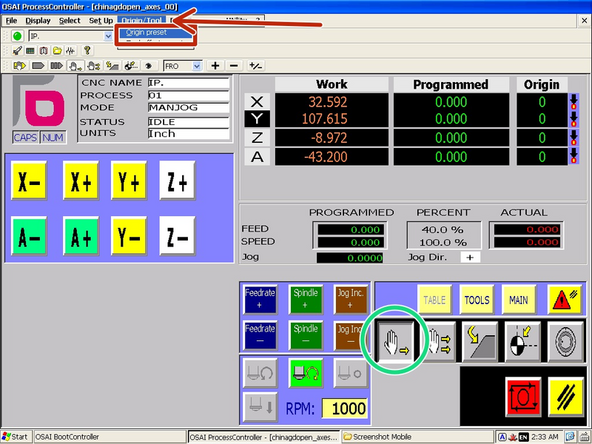The image size is (592, 444).
Task: Click the green status circle icon
Action: pyautogui.click(x=17, y=36)
